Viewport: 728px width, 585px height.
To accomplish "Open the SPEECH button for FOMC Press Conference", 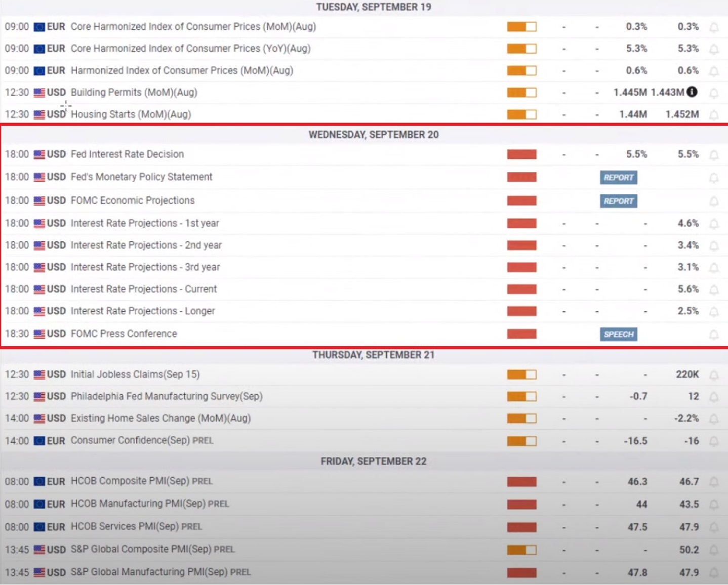I will (618, 335).
